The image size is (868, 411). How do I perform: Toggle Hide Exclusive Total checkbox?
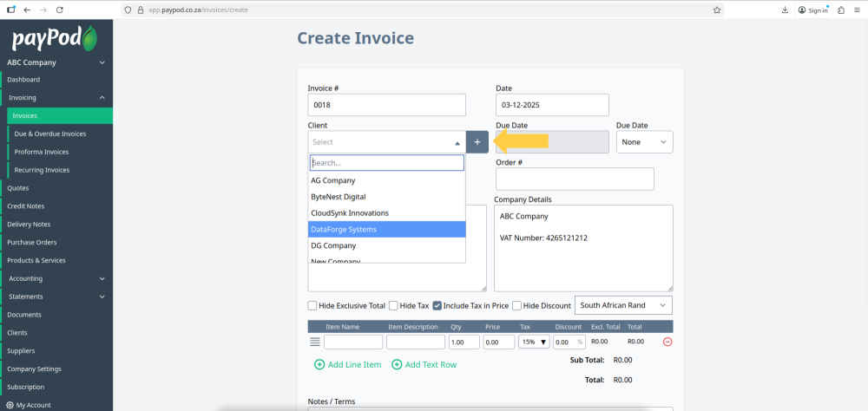(x=312, y=305)
